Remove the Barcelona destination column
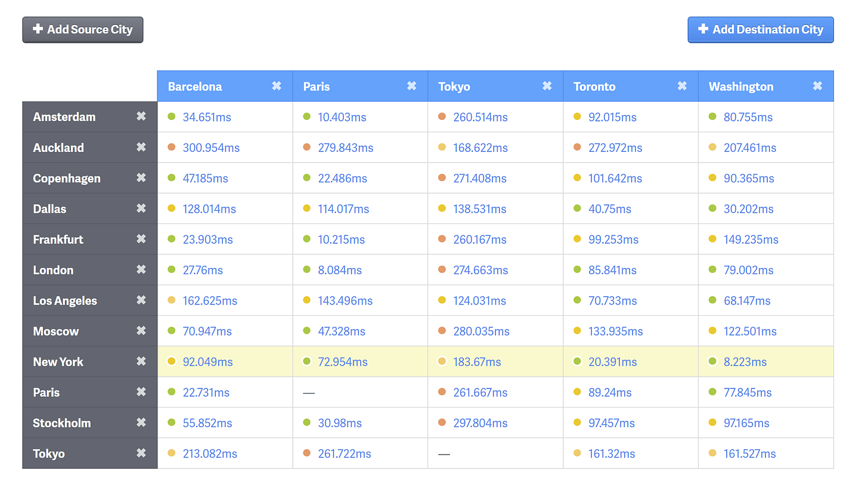This screenshot has height=485, width=868. pyautogui.click(x=277, y=86)
